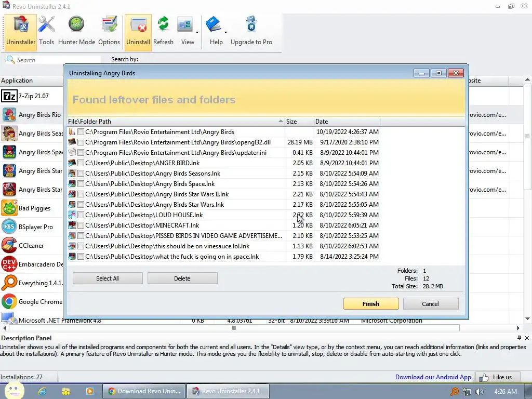Screen dimensions: 532x399
Task: Click the Delete button
Action: click(x=182, y=278)
